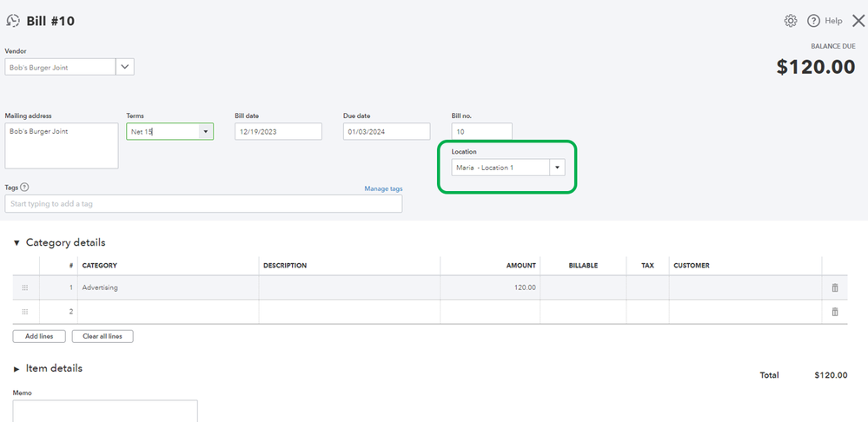Grab the drag handle of line 1
868x422 pixels.
tap(24, 287)
